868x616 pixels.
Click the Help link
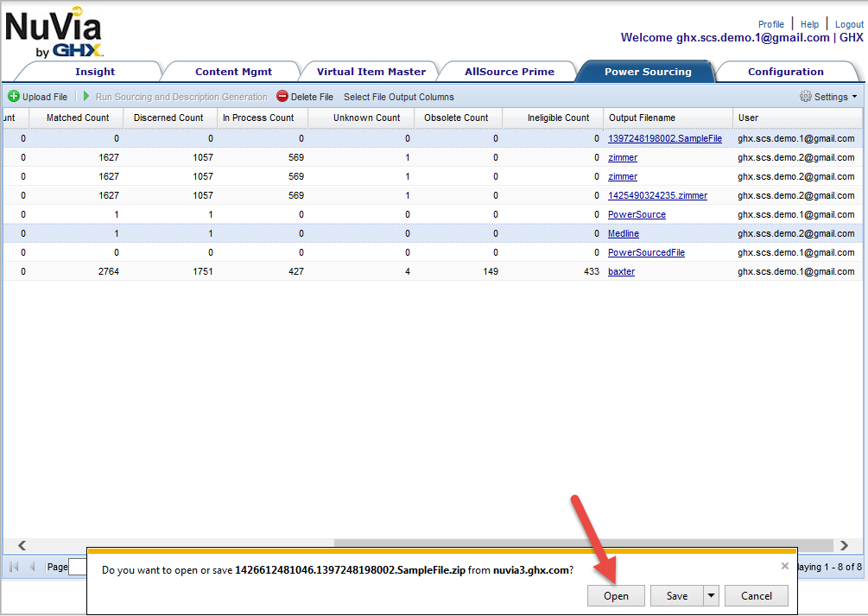pyautogui.click(x=809, y=24)
